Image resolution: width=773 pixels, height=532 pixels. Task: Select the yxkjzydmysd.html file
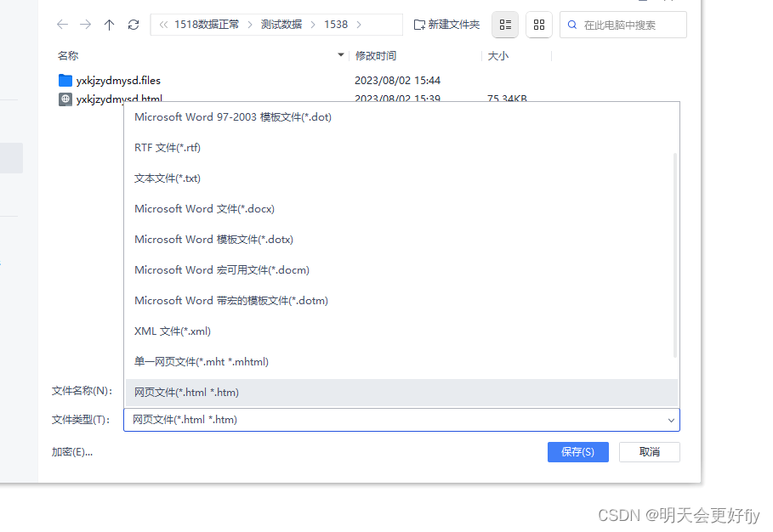pos(119,99)
